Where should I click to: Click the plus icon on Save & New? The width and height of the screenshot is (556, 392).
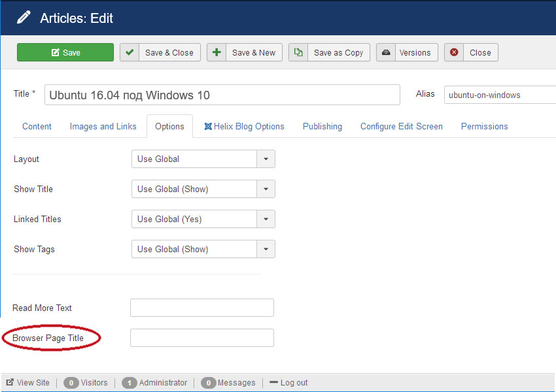[x=217, y=52]
